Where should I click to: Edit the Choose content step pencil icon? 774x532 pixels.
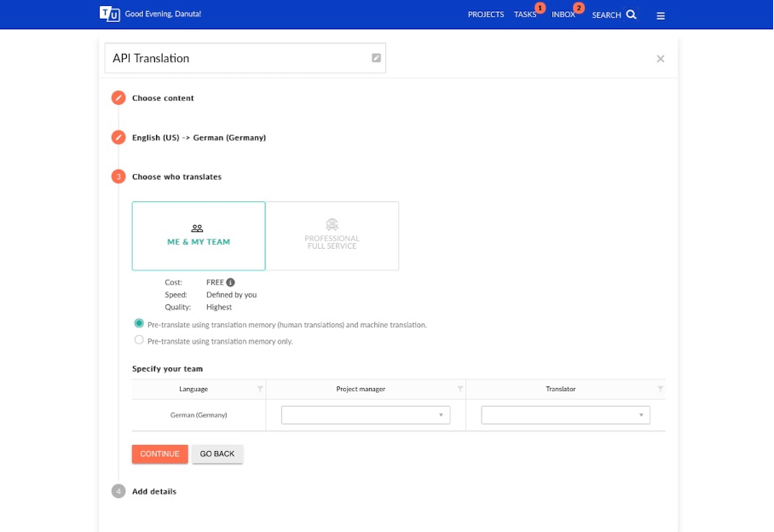tap(118, 98)
